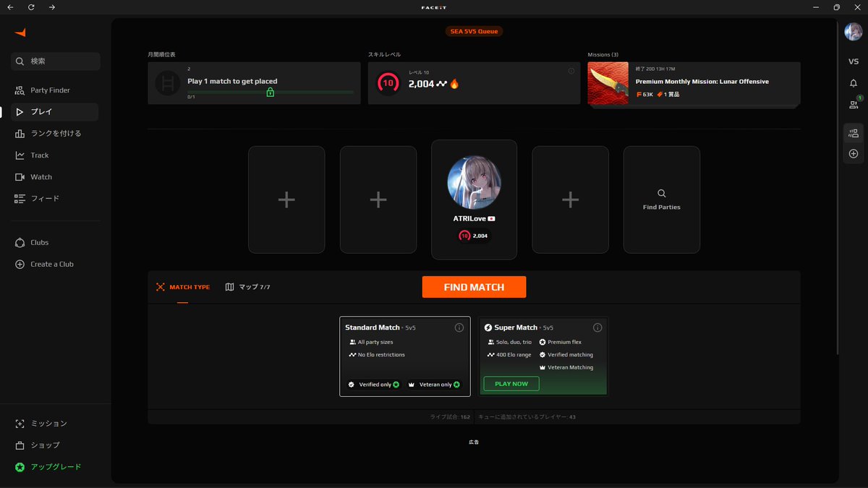This screenshot has width=868, height=488.
Task: Add a player in the second empty slot
Action: pos(378,200)
